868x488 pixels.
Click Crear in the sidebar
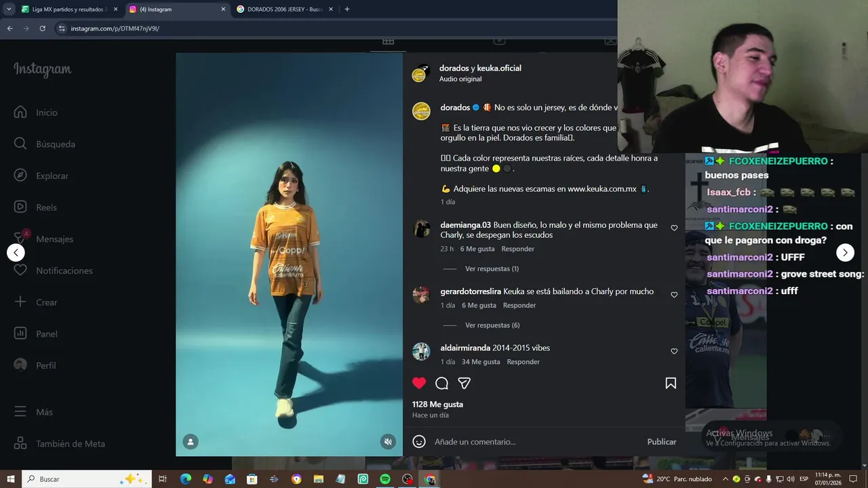point(36,302)
